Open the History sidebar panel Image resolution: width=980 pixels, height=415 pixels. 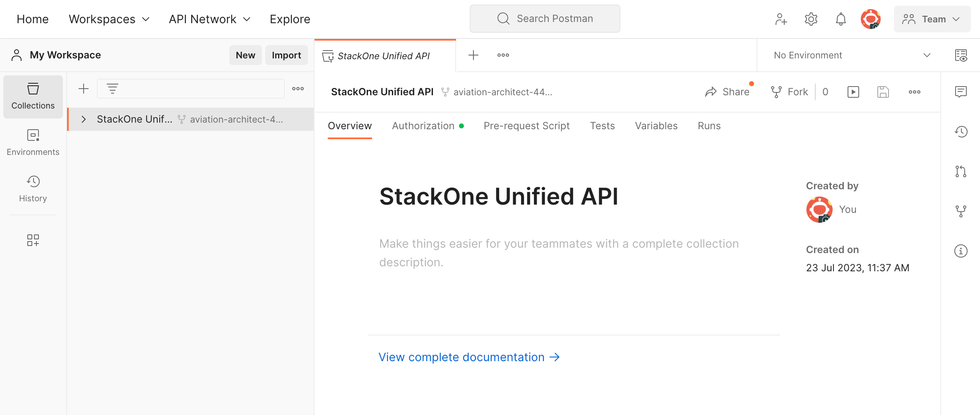(x=33, y=189)
